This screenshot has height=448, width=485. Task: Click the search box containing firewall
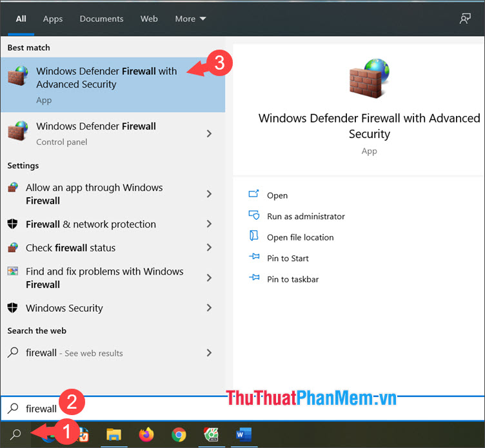coord(243,409)
